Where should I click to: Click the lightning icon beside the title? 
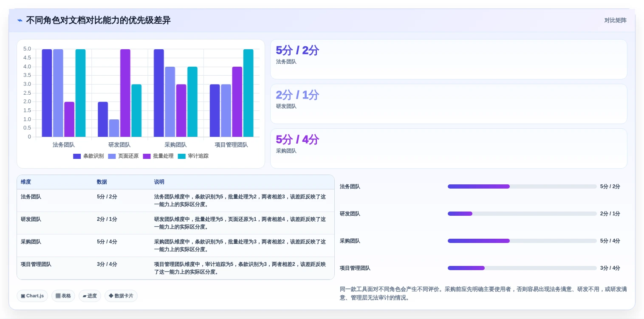tap(20, 20)
